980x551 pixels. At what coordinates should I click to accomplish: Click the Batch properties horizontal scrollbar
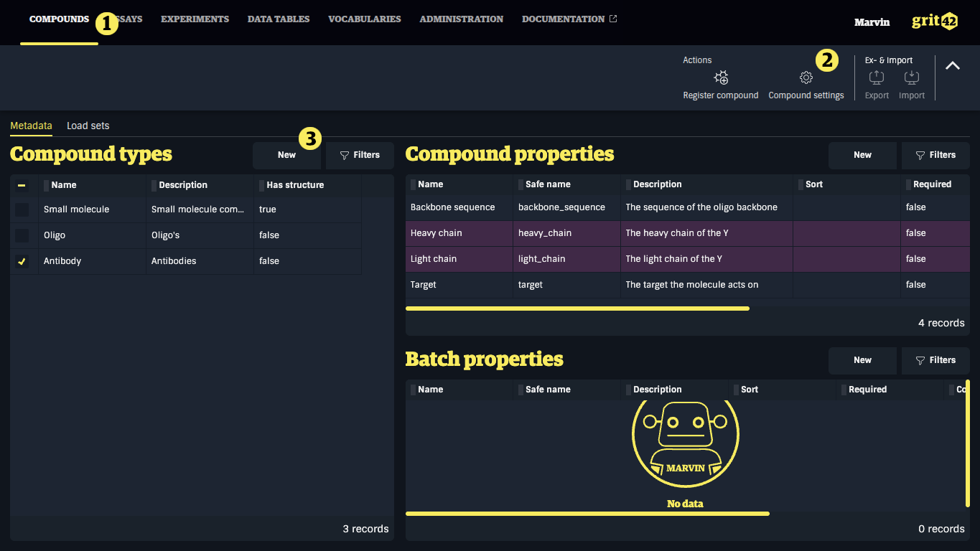click(587, 514)
